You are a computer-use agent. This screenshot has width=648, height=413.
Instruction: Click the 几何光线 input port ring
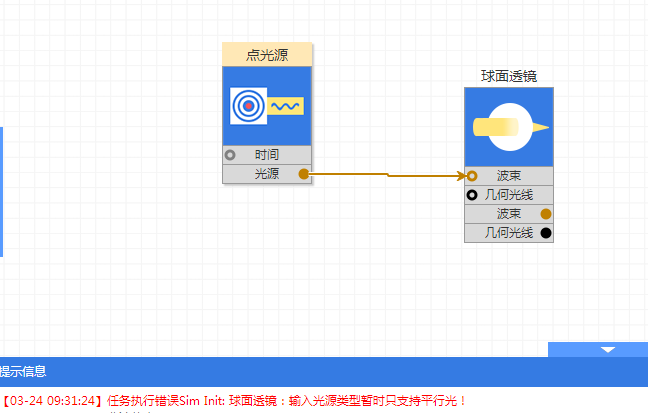pyautogui.click(x=472, y=195)
